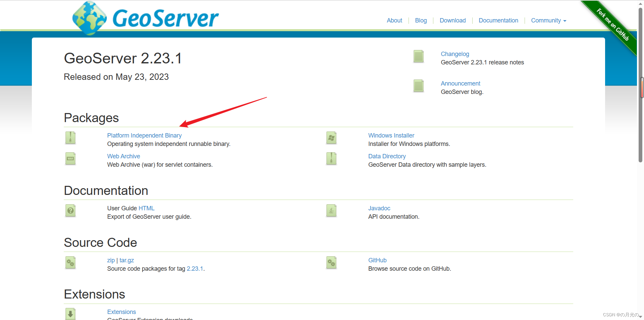Click 'Browse source code on GitHub.' text

(410, 269)
